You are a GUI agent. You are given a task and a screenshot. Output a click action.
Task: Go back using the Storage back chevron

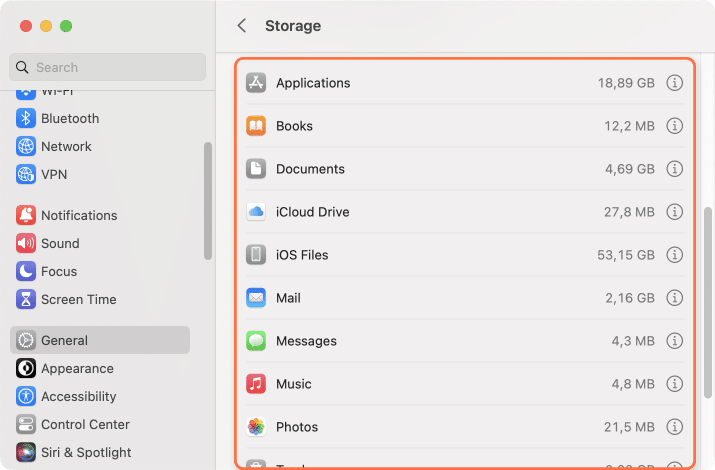[x=242, y=26]
